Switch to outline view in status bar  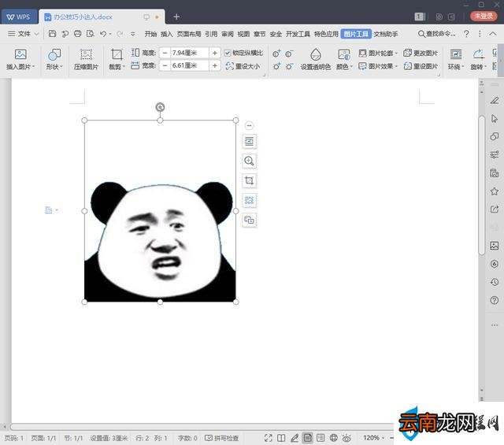coord(321,438)
